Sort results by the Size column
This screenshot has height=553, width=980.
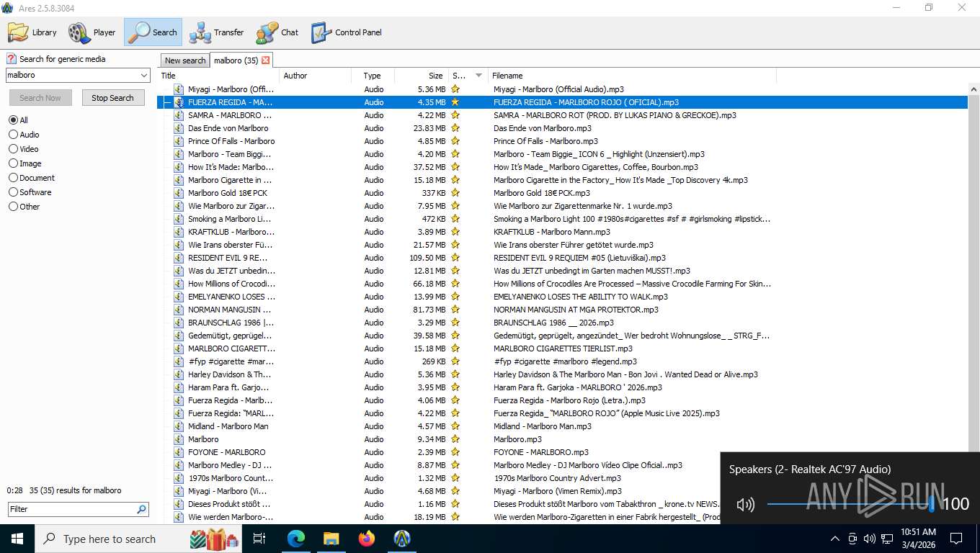[x=422, y=76]
